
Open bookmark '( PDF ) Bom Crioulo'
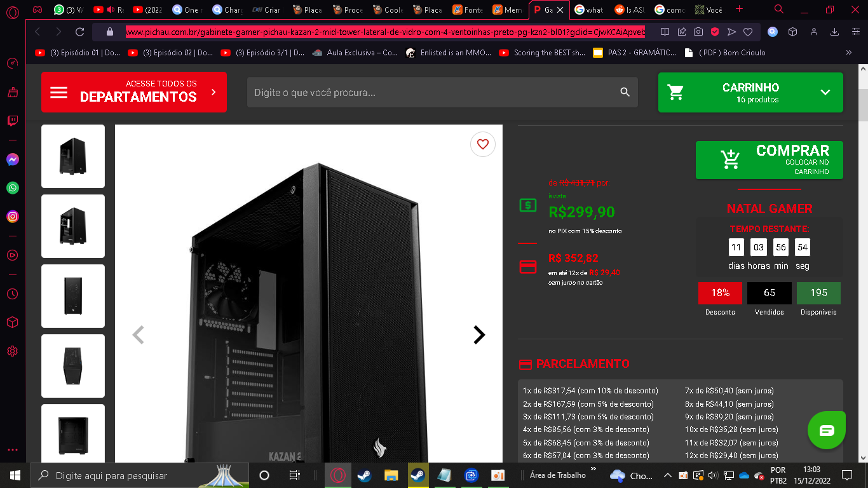pos(725,53)
